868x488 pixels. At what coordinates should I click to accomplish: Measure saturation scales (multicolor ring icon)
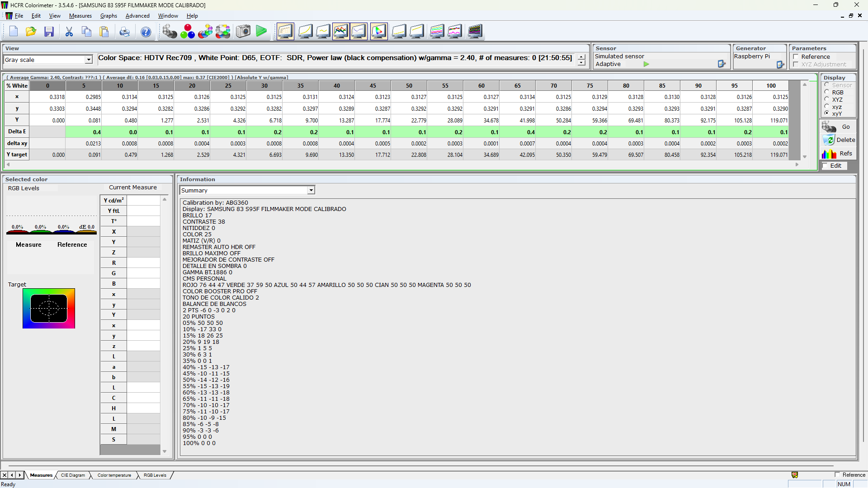pos(223,32)
